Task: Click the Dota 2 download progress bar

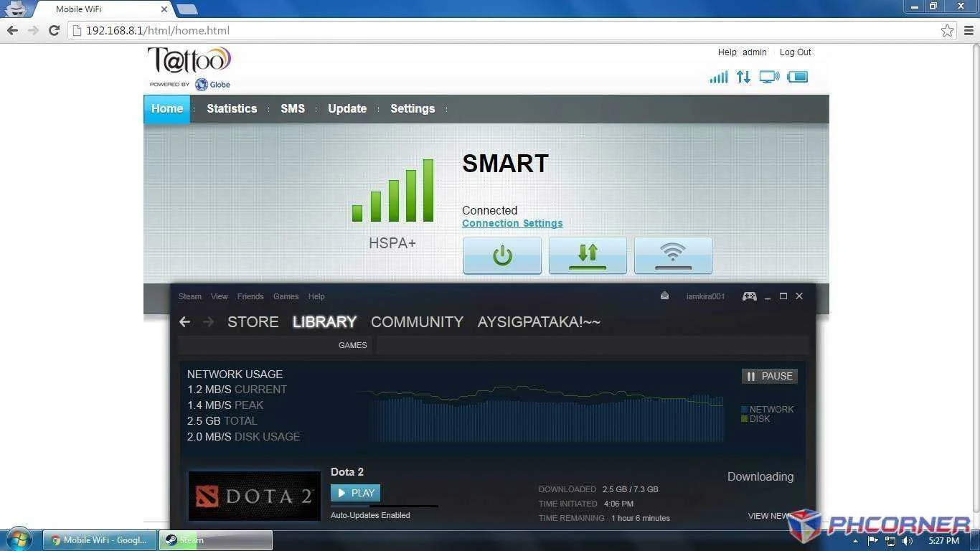Action: click(385, 506)
